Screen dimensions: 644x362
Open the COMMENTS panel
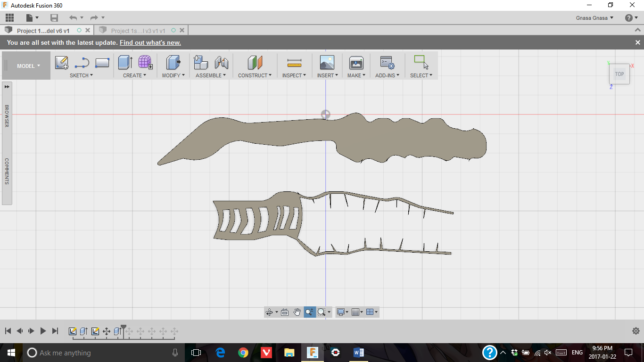click(7, 171)
